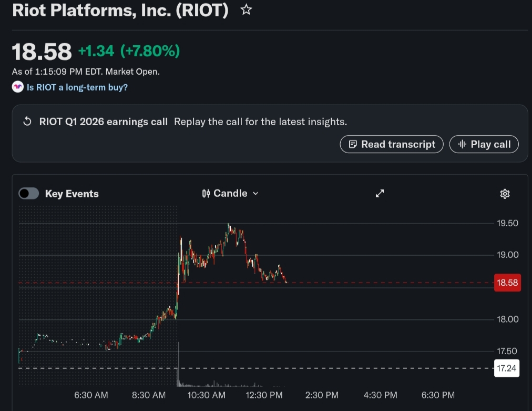Screen dimensions: 532x411
Task: Open chart settings gear icon
Action: click(x=505, y=194)
